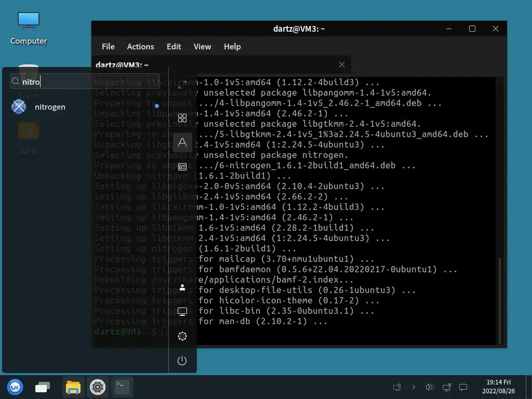
Task: Open file manager from taskbar
Action: 73,387
